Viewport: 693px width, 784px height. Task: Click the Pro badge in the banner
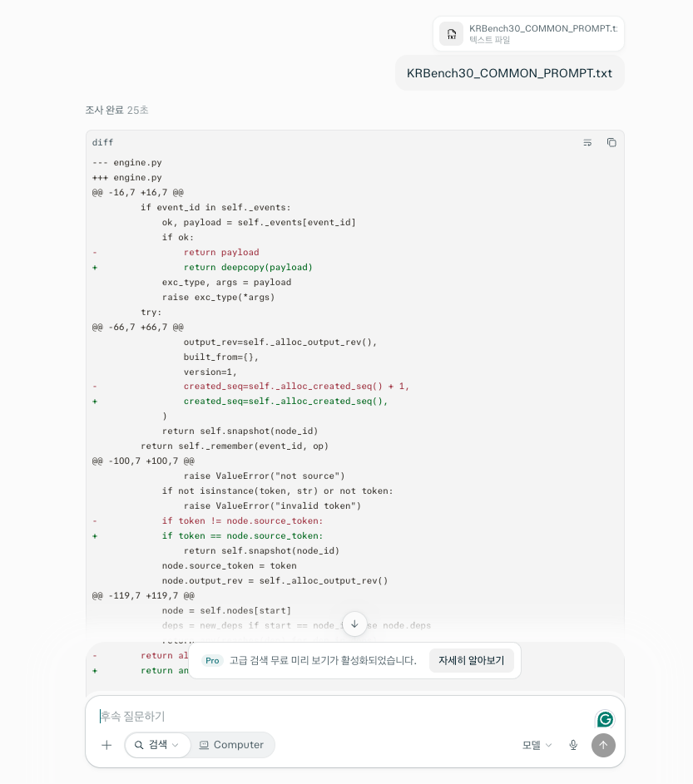212,660
